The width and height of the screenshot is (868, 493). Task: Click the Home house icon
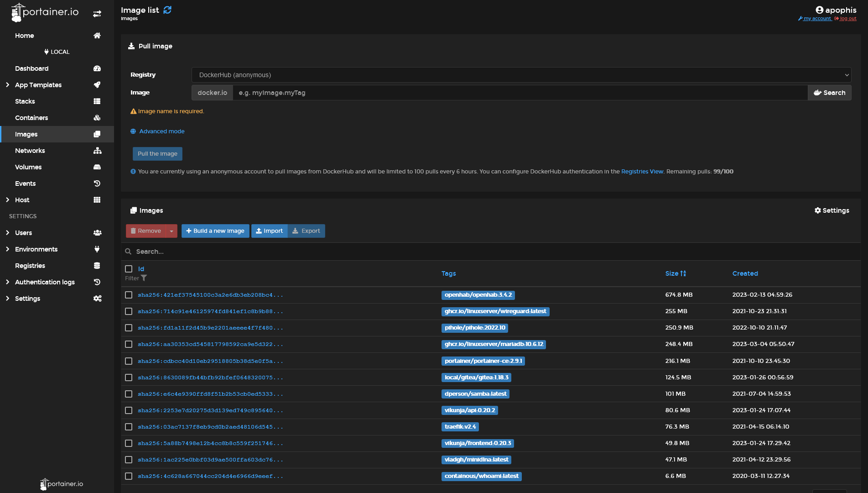point(97,36)
